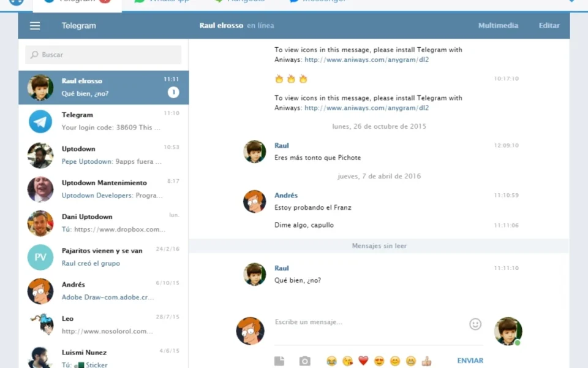Viewport: 588px width, 368px height.
Task: Click sender name Raul at 12:09:10
Action: tap(282, 145)
